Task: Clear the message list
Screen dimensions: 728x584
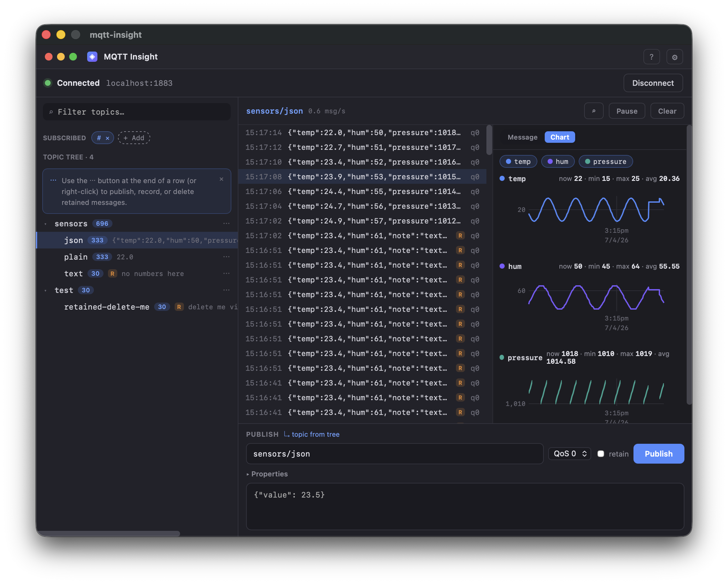Action: [667, 111]
